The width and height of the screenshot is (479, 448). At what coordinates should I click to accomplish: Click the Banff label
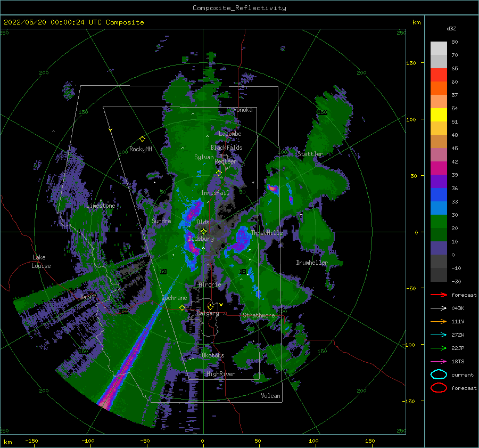(88, 297)
